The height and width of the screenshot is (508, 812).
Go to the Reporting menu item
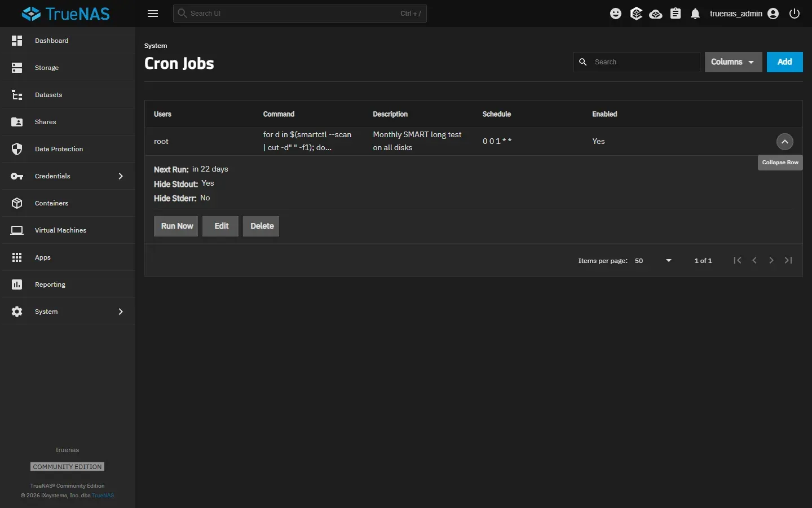[x=68, y=284]
